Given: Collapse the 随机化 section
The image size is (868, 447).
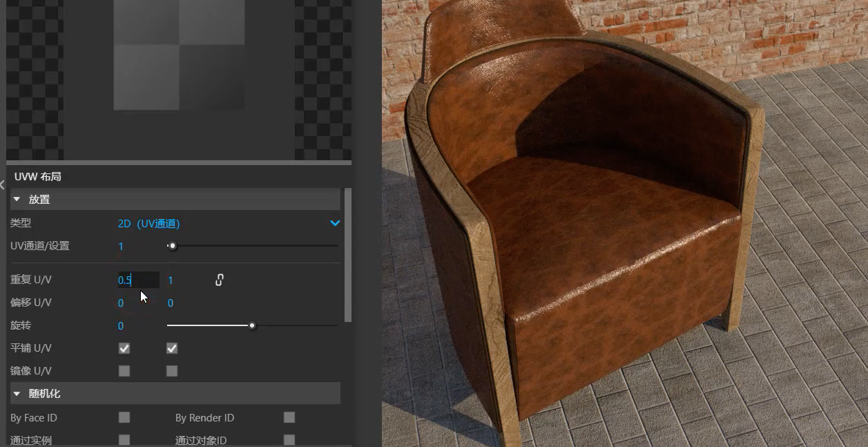Looking at the screenshot, I should coord(17,394).
